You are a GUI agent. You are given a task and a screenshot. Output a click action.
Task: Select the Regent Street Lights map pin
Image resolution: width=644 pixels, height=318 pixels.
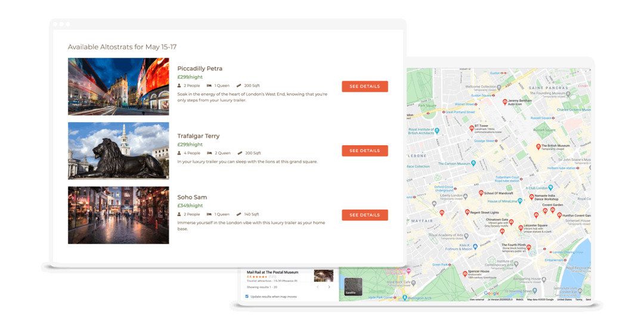[467, 212]
